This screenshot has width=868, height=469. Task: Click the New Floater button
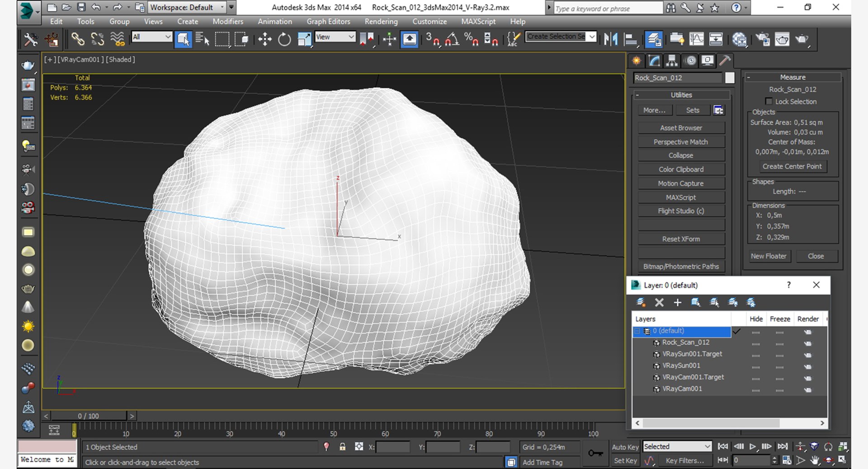pyautogui.click(x=769, y=256)
